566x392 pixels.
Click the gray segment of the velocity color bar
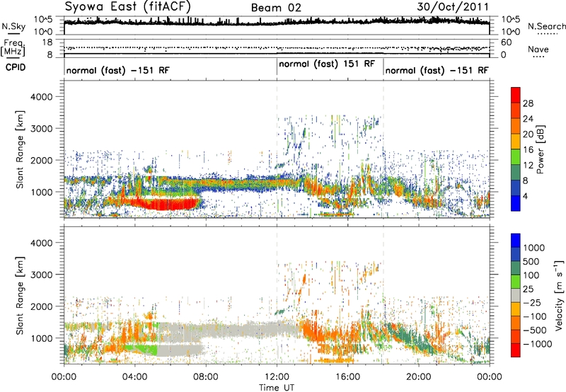(516, 295)
